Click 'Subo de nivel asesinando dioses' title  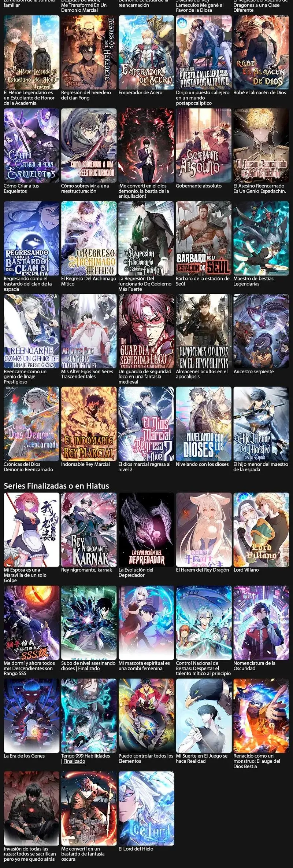(88, 666)
